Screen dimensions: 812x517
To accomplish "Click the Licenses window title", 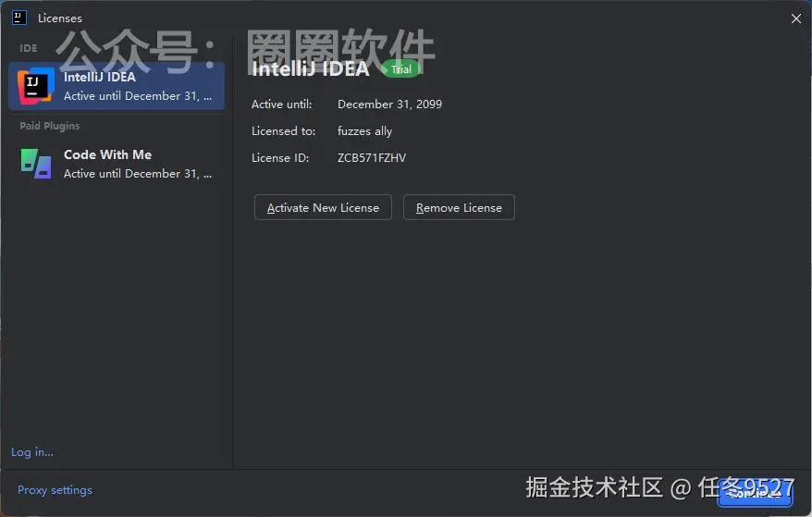I will (60, 18).
